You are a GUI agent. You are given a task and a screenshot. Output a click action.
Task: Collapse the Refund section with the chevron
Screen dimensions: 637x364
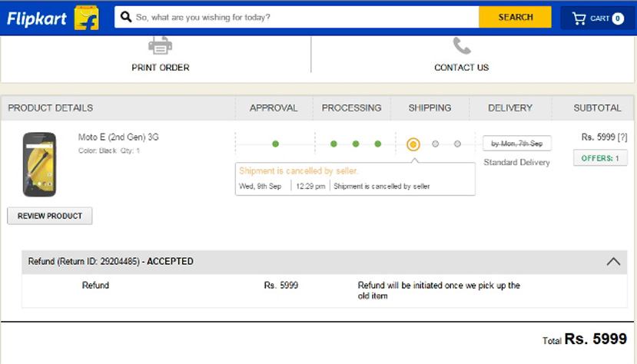[x=613, y=262]
